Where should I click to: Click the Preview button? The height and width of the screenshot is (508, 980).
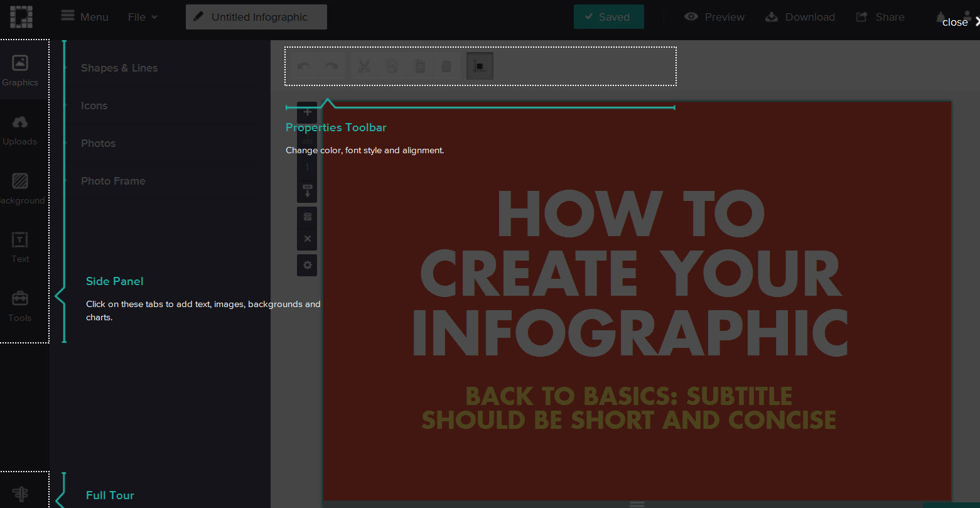click(x=714, y=17)
